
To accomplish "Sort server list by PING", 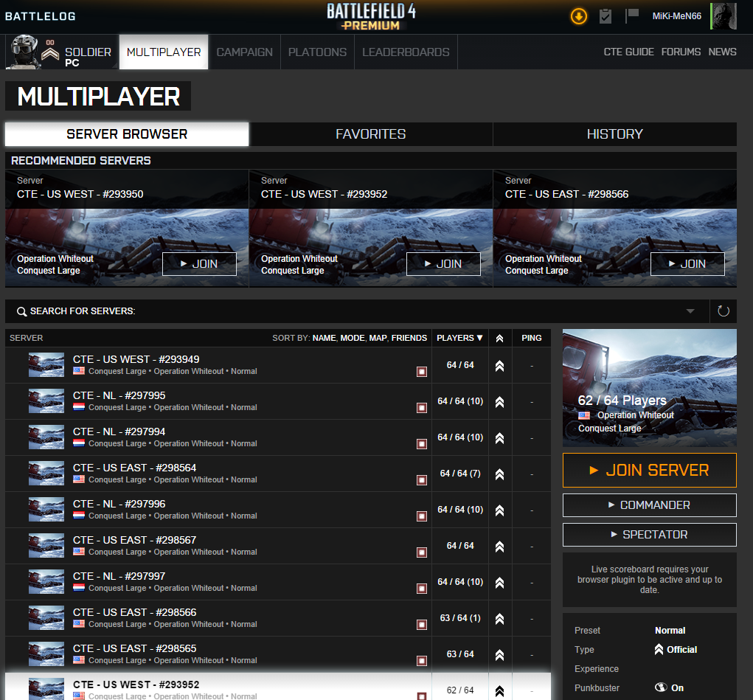I will tap(532, 339).
